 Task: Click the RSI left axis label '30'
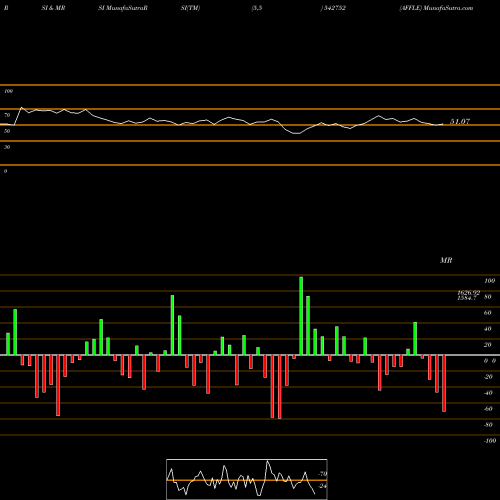(7, 147)
